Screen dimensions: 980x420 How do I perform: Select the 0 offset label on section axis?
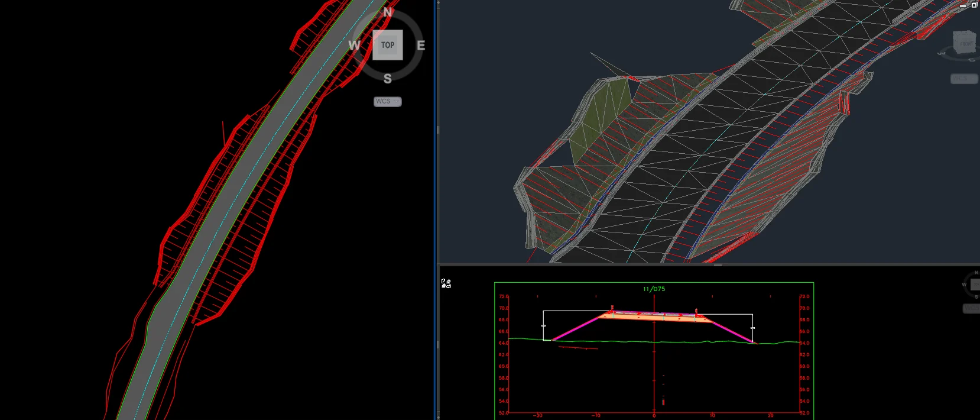(x=654, y=415)
